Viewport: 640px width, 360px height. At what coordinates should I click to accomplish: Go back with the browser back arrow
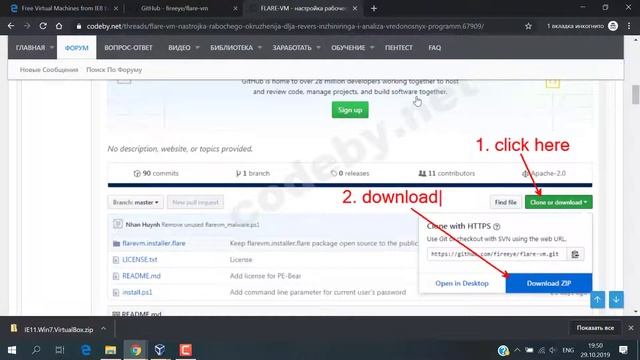11,26
